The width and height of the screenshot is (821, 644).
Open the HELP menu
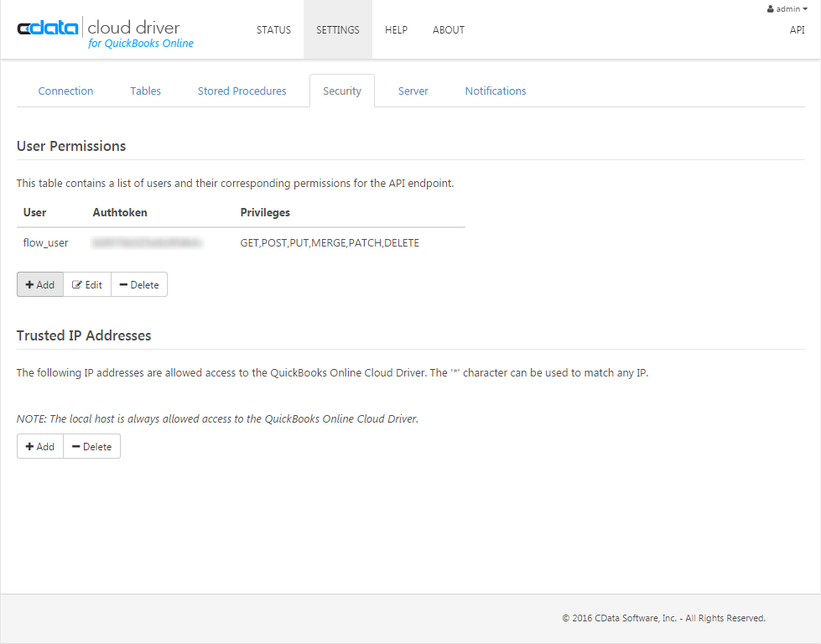[x=396, y=30]
